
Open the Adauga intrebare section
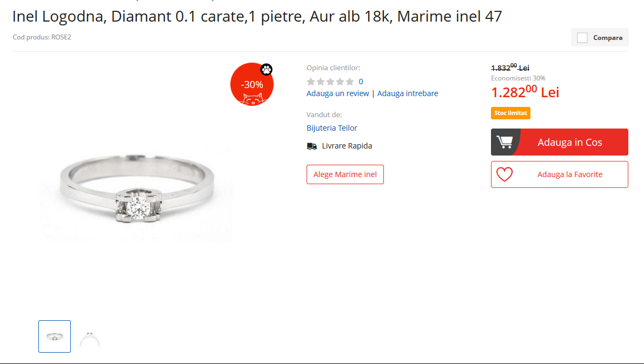click(x=408, y=93)
